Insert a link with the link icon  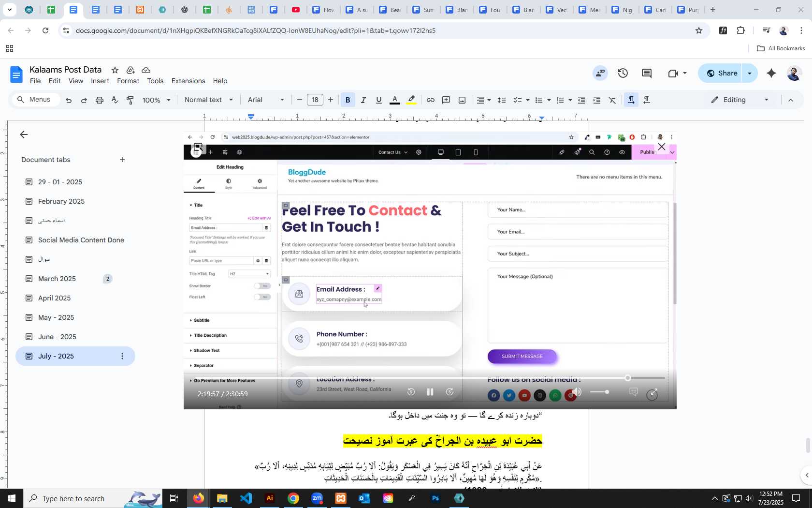tap(431, 100)
